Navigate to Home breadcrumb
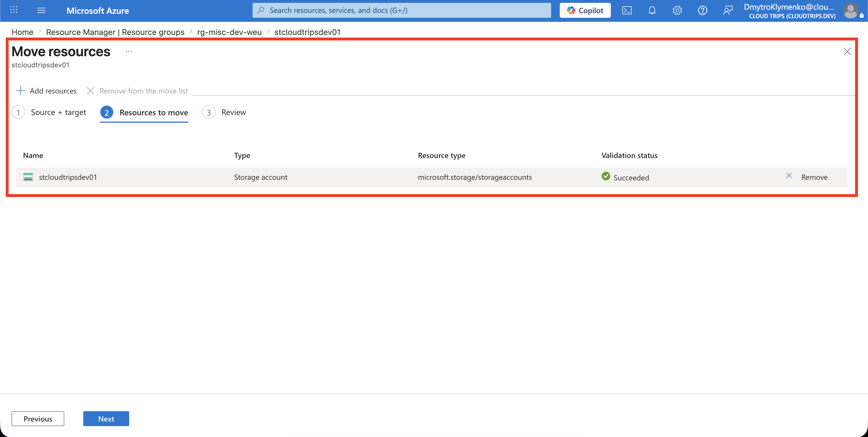This screenshot has height=437, width=868. [x=22, y=32]
